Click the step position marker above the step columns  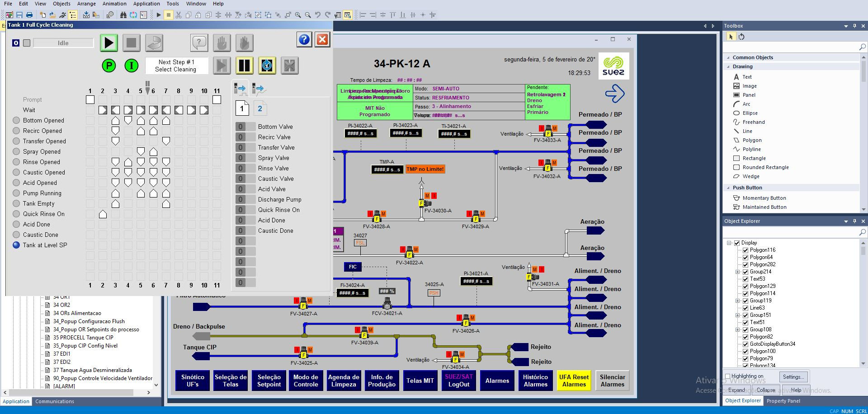tap(147, 87)
